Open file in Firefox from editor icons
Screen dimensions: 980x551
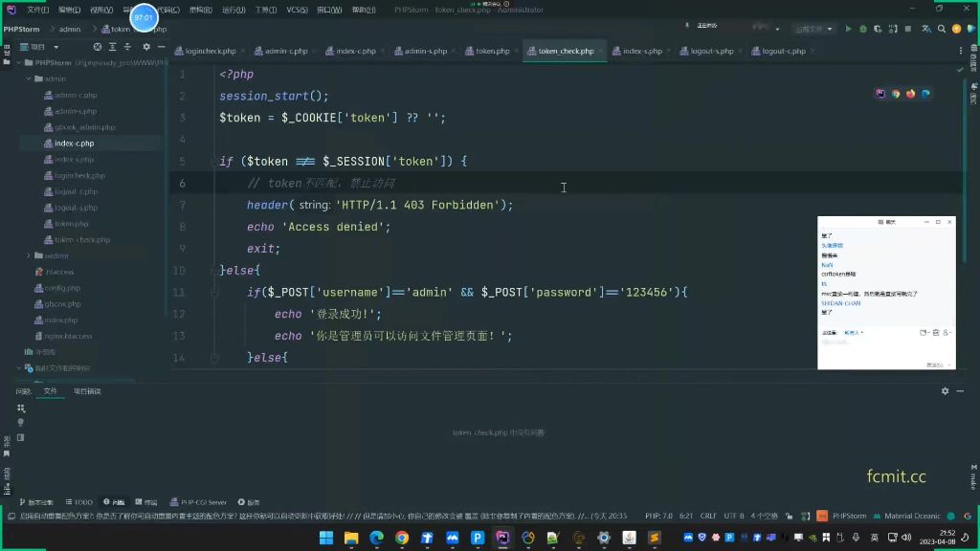pyautogui.click(x=911, y=94)
